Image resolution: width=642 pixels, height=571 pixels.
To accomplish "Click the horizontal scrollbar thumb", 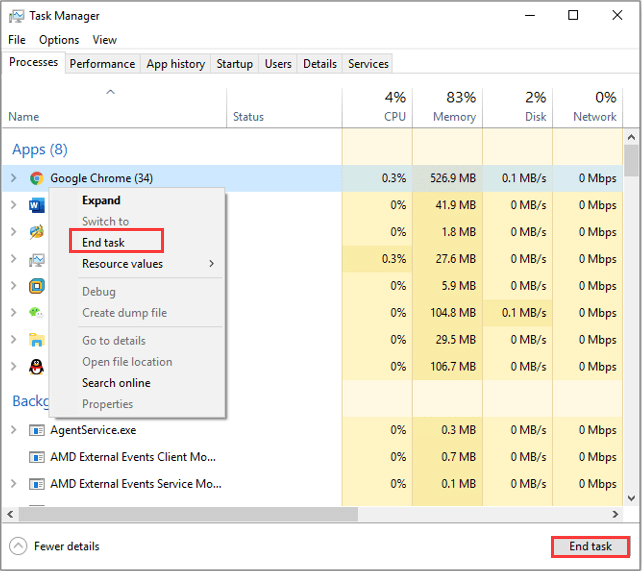I will pyautogui.click(x=188, y=514).
